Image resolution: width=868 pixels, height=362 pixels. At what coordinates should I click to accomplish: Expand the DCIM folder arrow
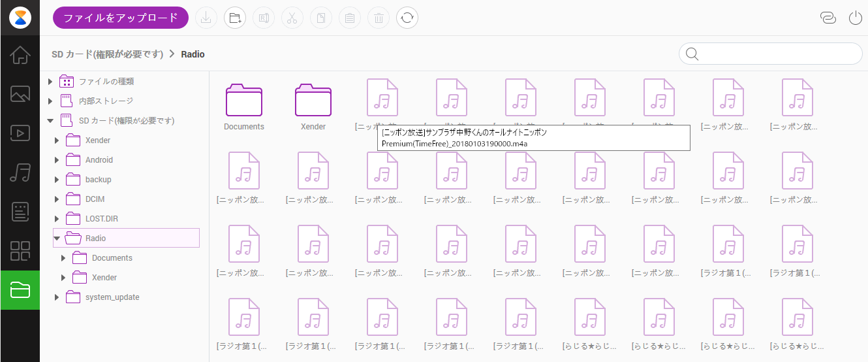[57, 199]
